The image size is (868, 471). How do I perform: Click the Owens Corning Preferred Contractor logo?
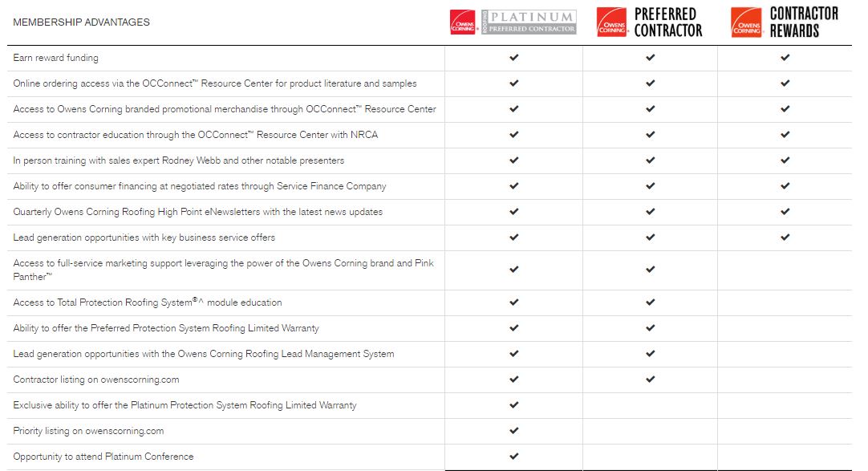tap(650, 22)
